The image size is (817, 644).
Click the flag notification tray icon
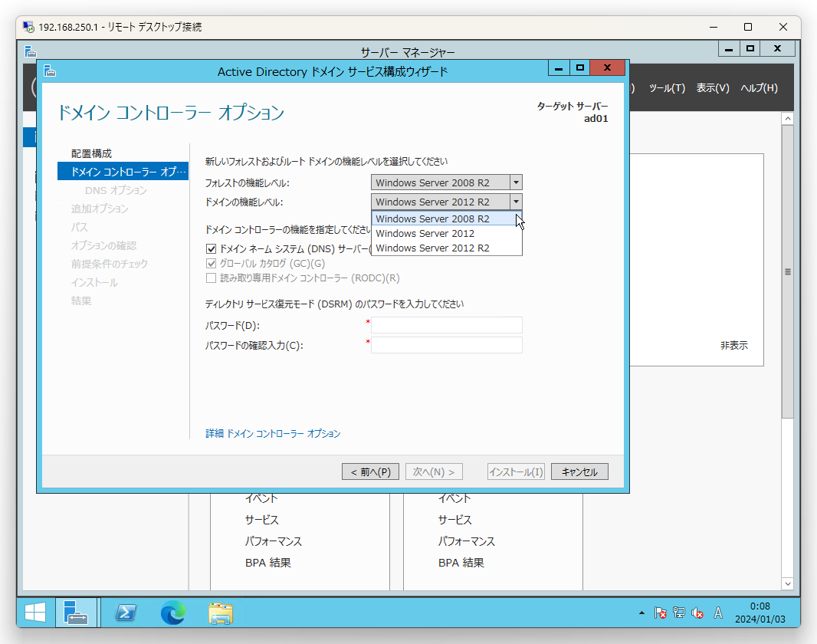pos(660,613)
